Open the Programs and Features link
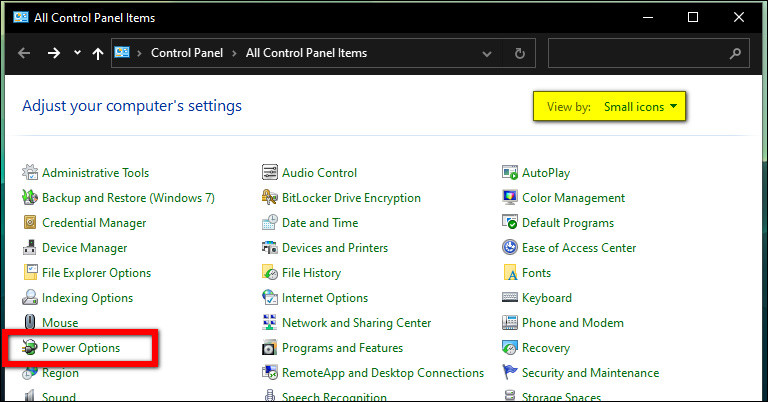 342,348
